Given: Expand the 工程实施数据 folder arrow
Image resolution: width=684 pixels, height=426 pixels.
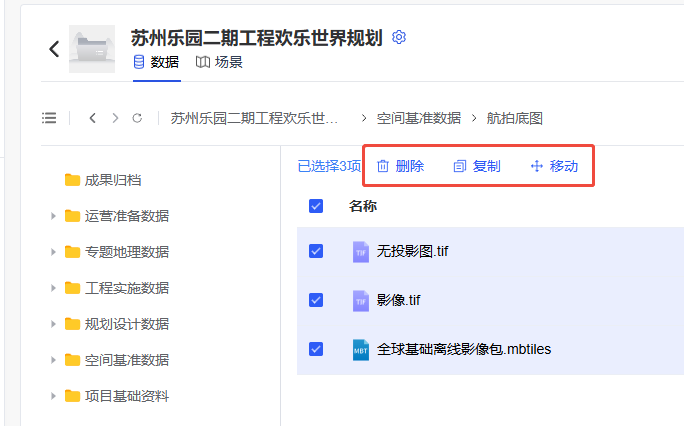Looking at the screenshot, I should [x=53, y=288].
